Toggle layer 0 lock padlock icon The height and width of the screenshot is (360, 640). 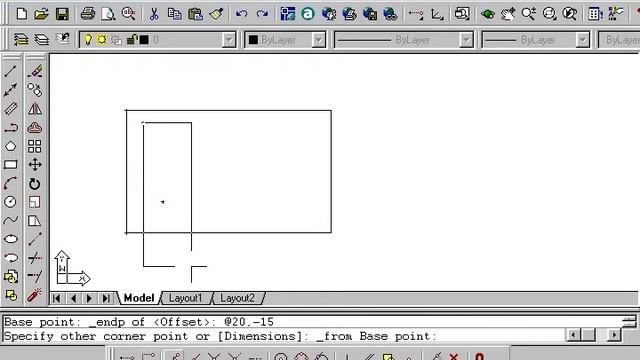click(131, 40)
